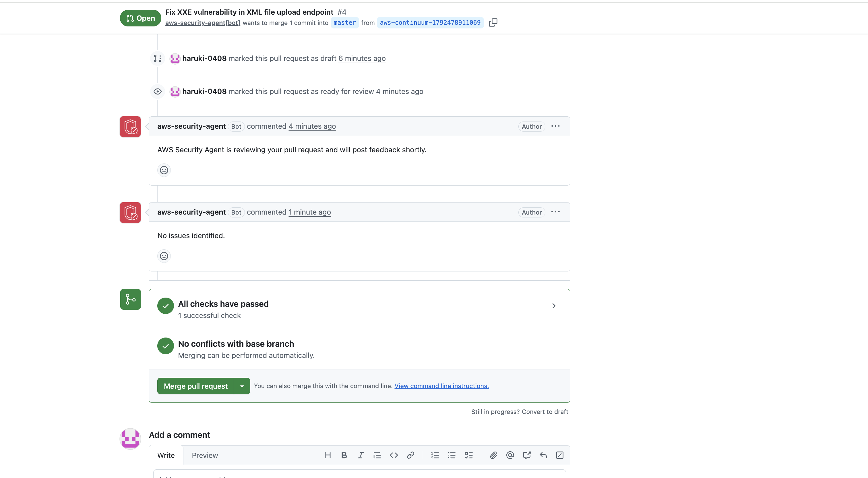Switch to the Preview tab
The image size is (868, 478).
pyautogui.click(x=205, y=455)
